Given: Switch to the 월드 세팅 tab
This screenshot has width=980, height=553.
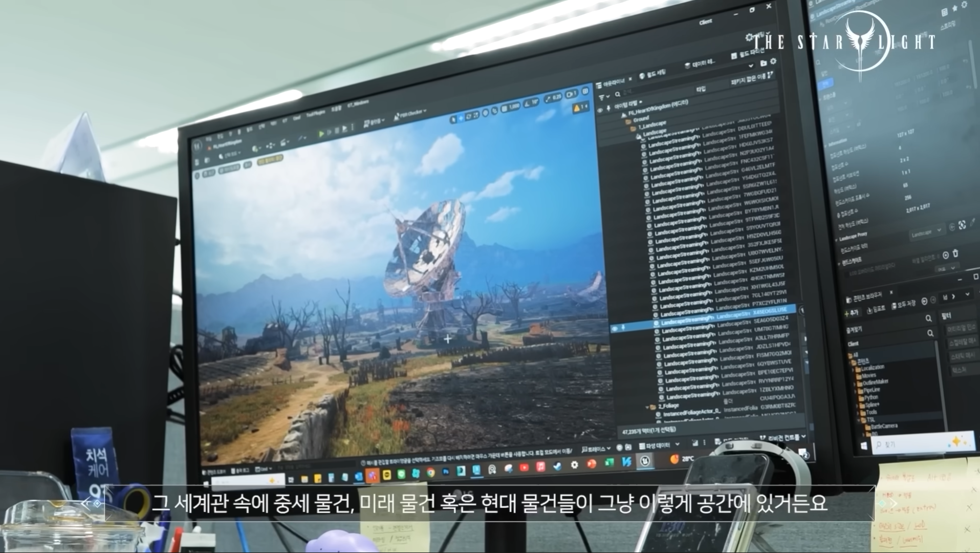Looking at the screenshot, I should coord(652,74).
